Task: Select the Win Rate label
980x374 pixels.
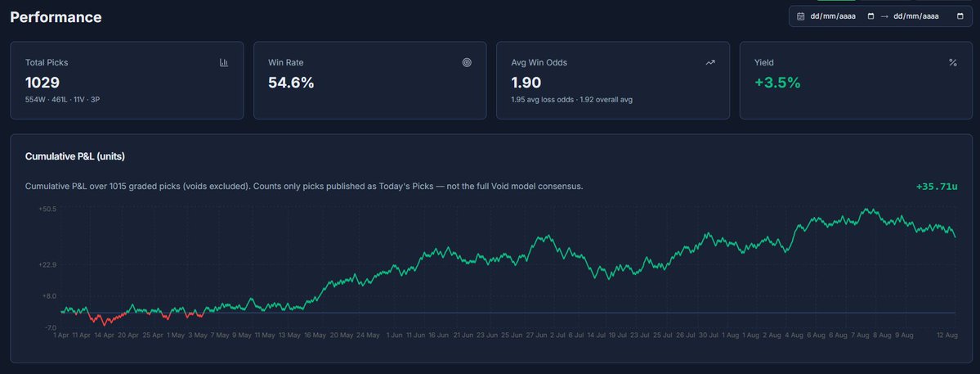Action: [285, 62]
